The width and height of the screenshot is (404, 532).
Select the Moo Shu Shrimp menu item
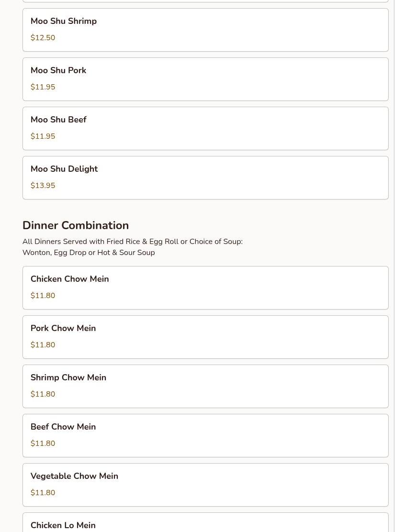click(x=205, y=30)
